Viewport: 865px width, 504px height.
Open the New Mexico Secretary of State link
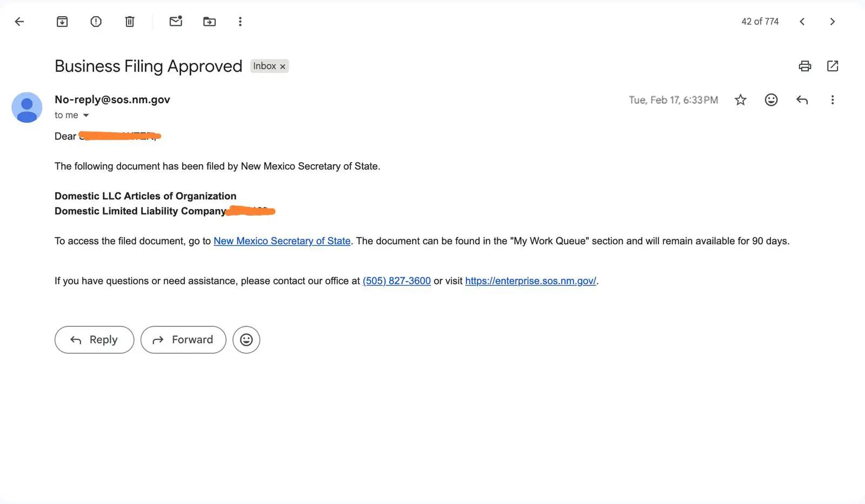click(282, 241)
